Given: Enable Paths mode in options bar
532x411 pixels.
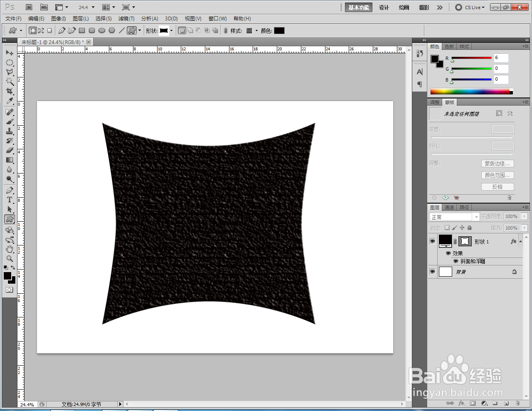Looking at the screenshot, I should pyautogui.click(x=41, y=30).
